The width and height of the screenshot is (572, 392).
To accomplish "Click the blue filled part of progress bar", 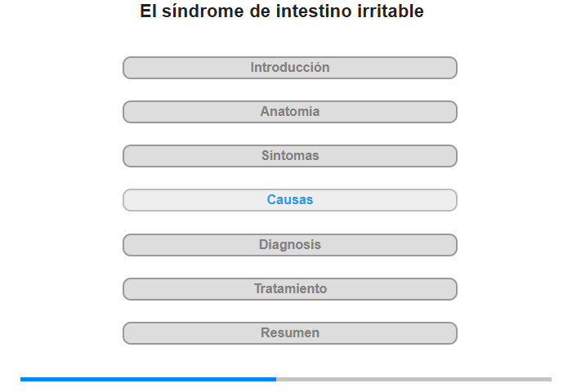I will click(148, 379).
